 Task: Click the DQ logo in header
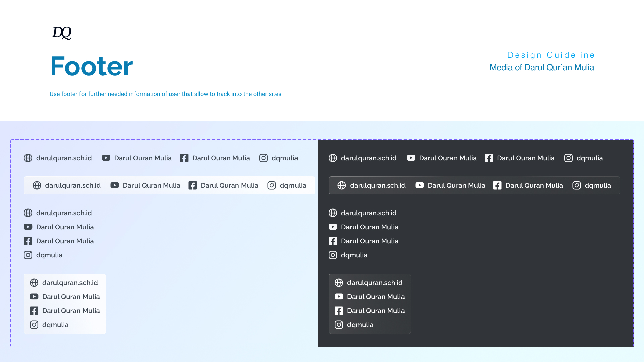pyautogui.click(x=62, y=33)
